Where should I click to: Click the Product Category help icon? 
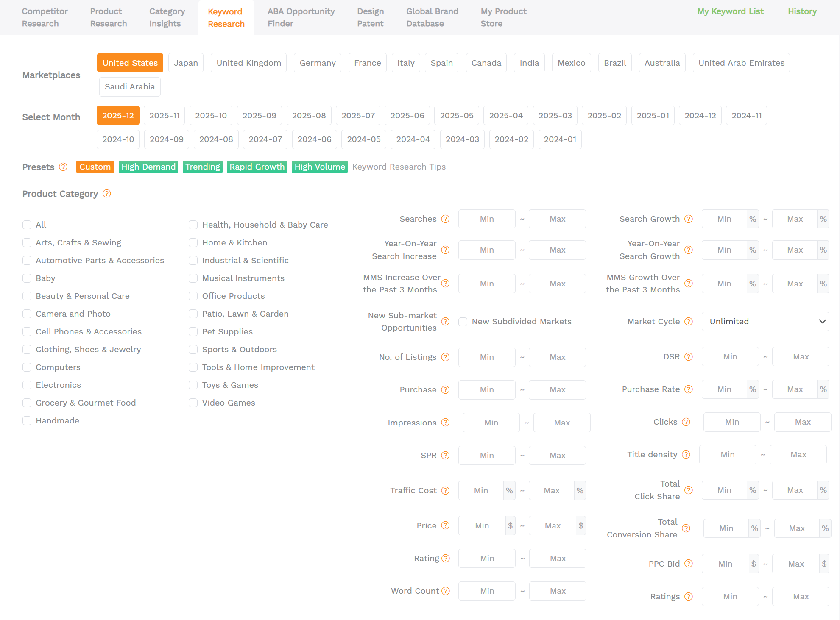tap(106, 194)
